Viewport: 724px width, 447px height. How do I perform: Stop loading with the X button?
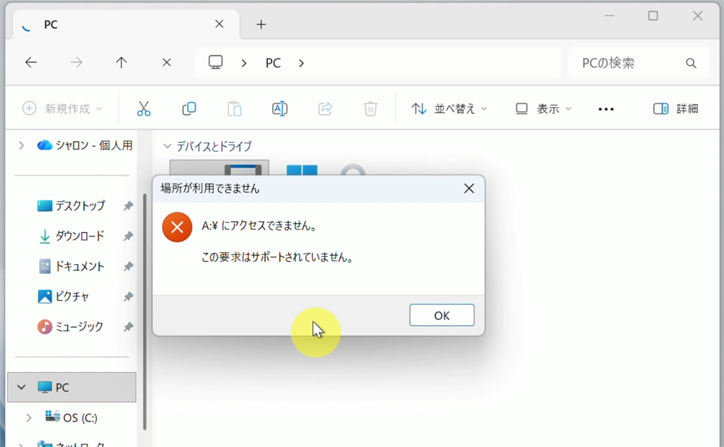(166, 62)
